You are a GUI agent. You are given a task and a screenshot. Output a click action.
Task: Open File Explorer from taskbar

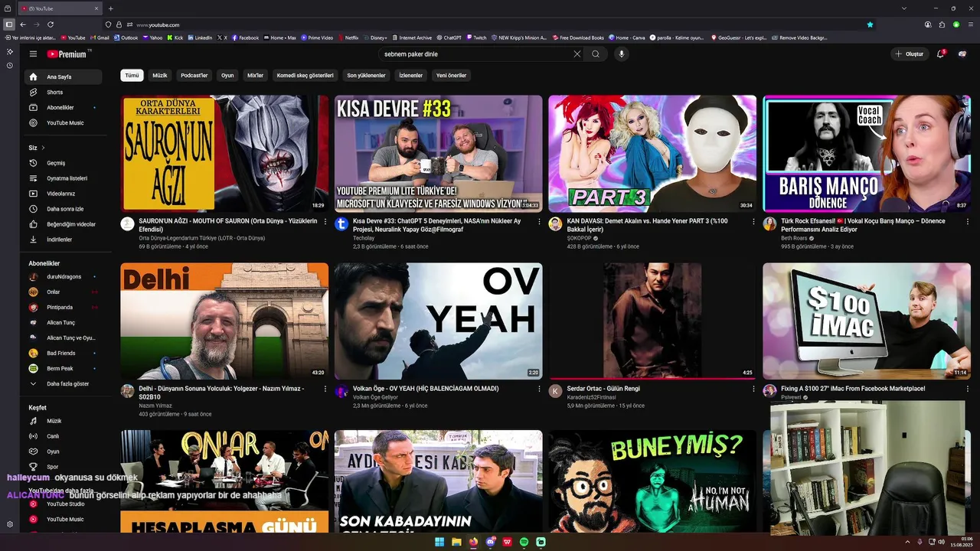pos(456,542)
